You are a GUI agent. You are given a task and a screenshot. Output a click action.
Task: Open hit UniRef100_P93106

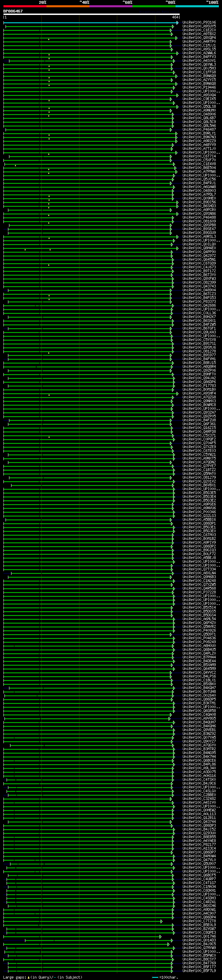tap(199, 23)
